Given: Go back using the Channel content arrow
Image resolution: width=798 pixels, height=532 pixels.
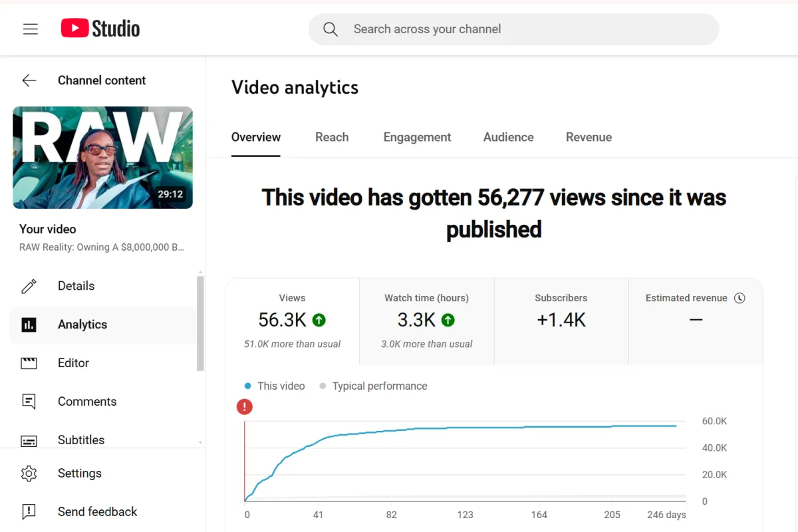Looking at the screenshot, I should [29, 80].
